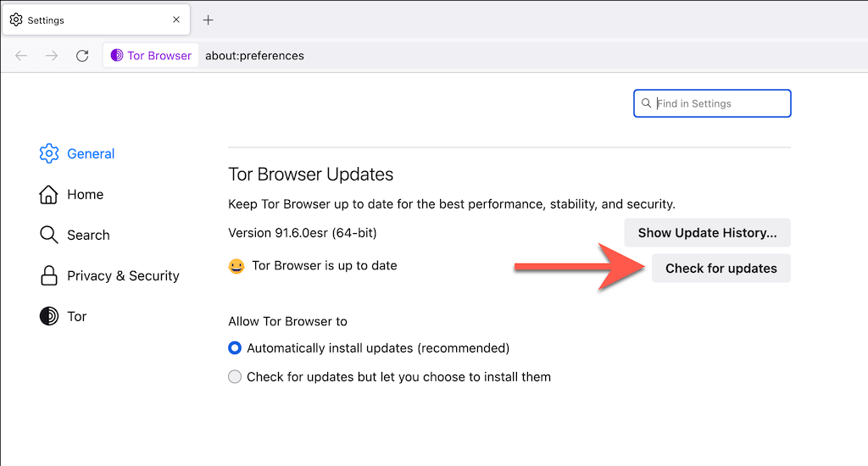Click the Tor Browser onion identity icon
This screenshot has width=868, height=466.
(117, 56)
